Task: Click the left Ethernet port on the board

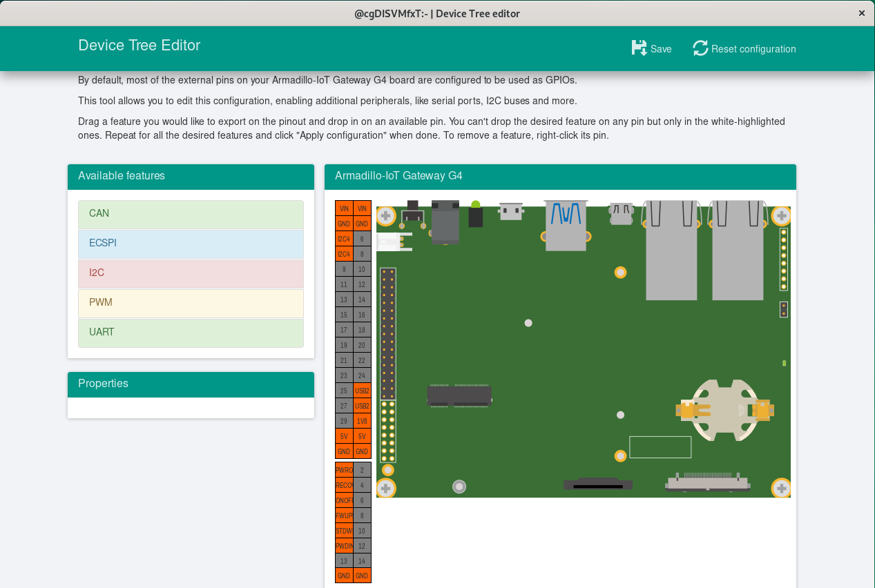Action: click(671, 250)
